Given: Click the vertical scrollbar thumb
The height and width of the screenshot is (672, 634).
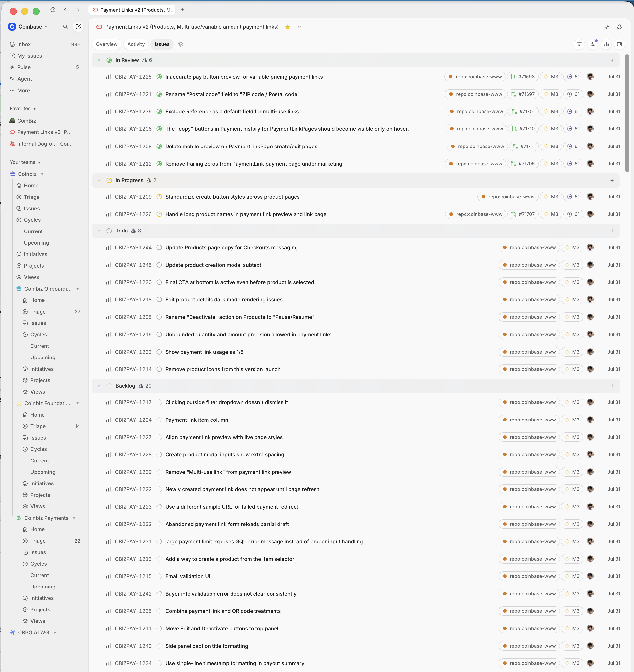Looking at the screenshot, I should (627, 113).
